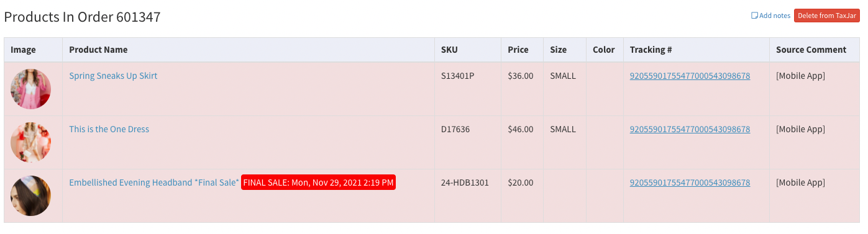View the One Dress product thumbnail

30,142
